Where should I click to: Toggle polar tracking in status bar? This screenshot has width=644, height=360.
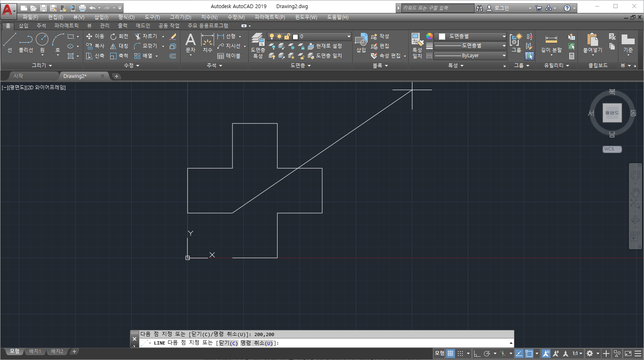pyautogui.click(x=487, y=354)
